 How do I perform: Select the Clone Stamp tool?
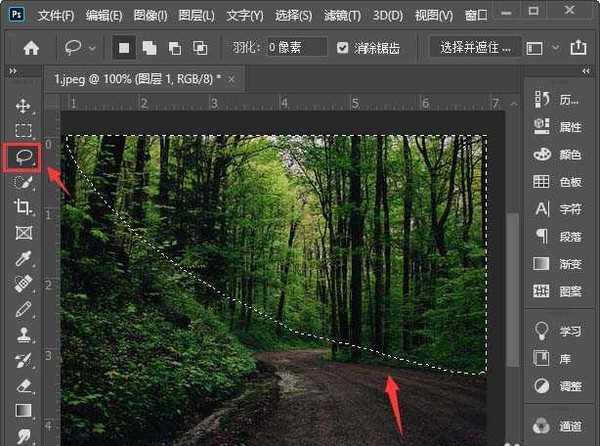pos(23,335)
